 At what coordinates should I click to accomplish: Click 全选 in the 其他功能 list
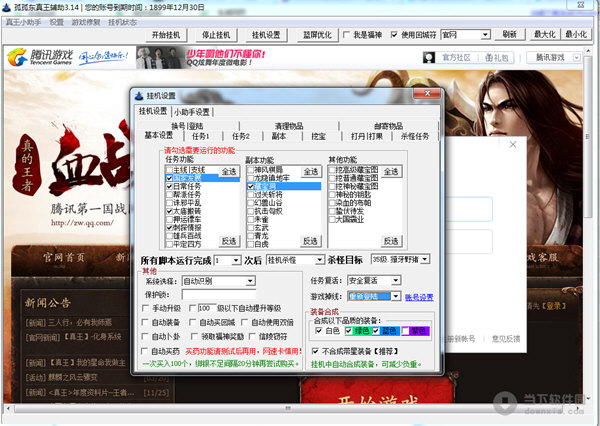point(391,172)
